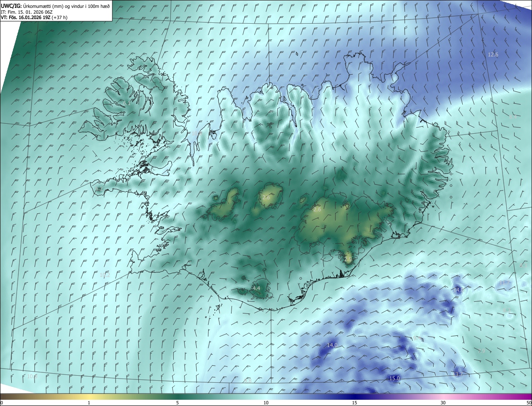Viewport: 532px width, 406px height.
Task: Click the 2.5 value near the southeast coast
Action: pyautogui.click(x=348, y=259)
